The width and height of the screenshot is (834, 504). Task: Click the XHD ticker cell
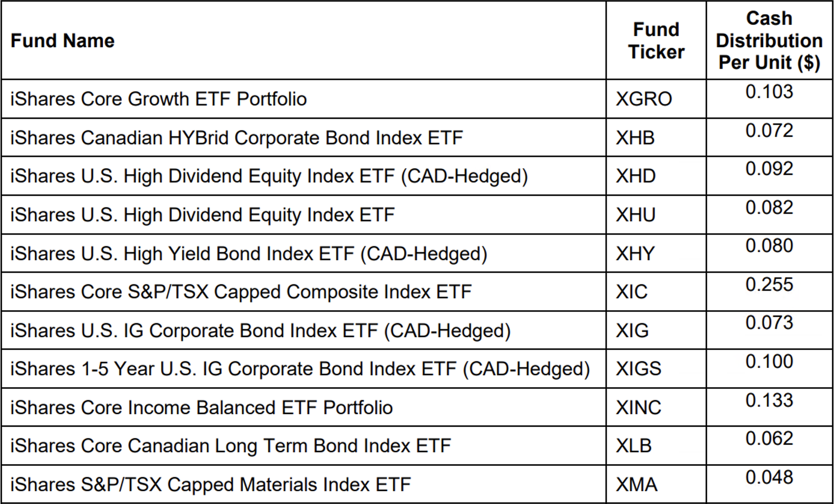(635, 176)
